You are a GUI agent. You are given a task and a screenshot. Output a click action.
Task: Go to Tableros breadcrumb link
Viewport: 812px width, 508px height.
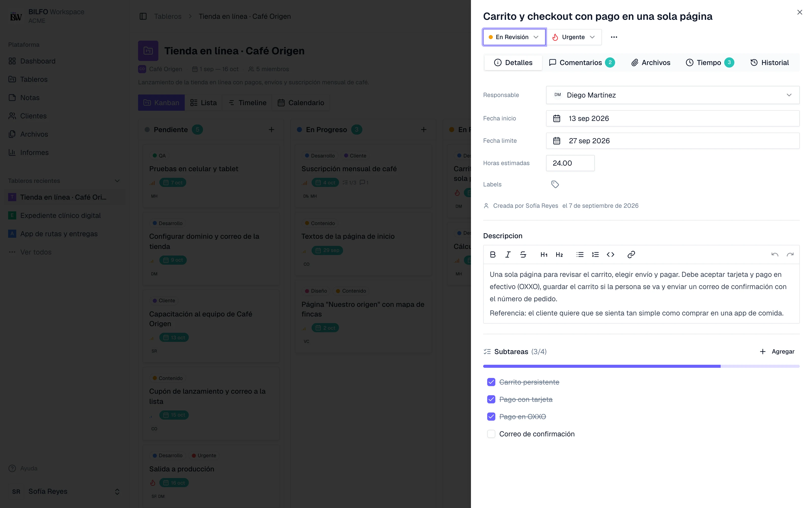[167, 16]
